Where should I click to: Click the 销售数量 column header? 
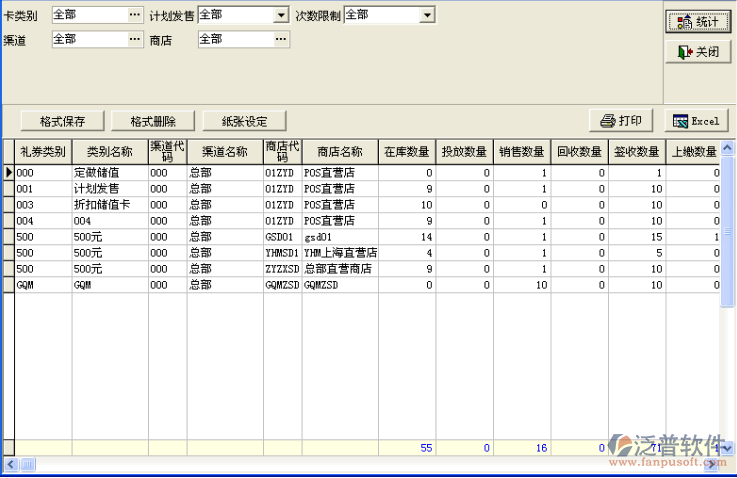click(x=522, y=152)
